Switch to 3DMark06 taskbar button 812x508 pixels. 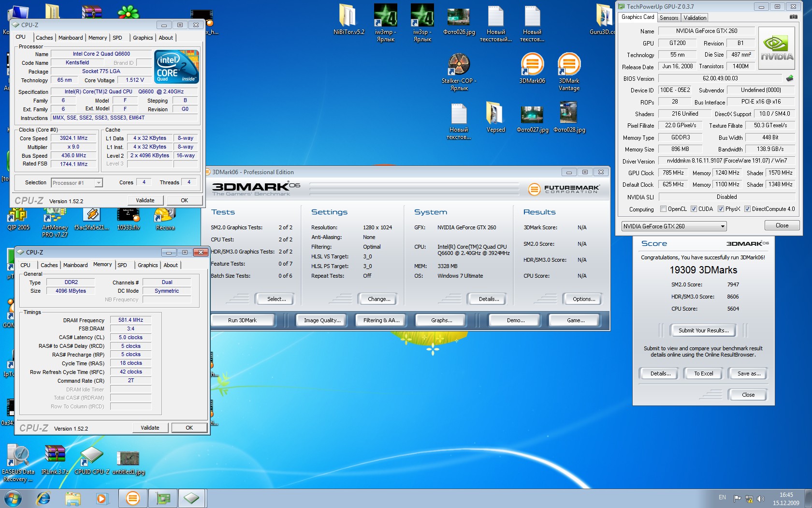point(133,498)
